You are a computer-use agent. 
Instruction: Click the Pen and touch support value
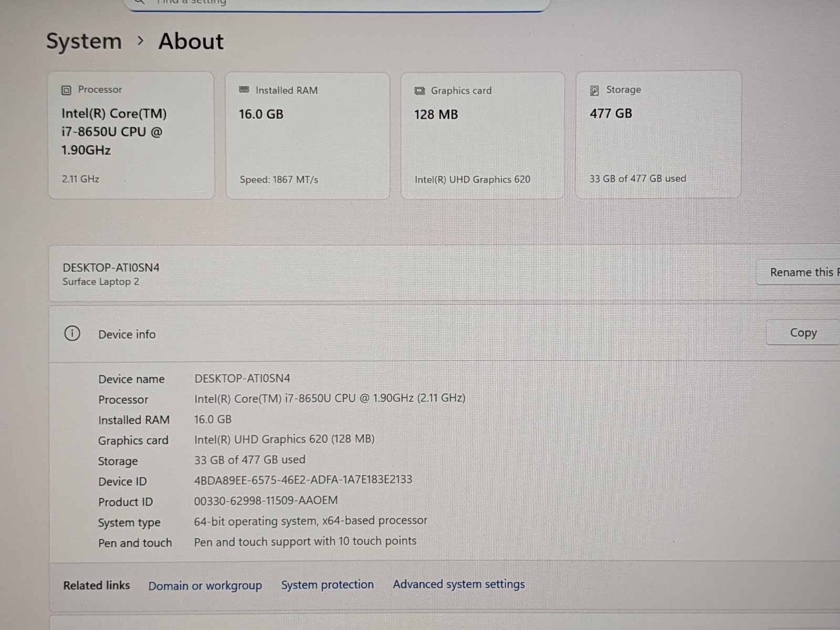tap(305, 541)
